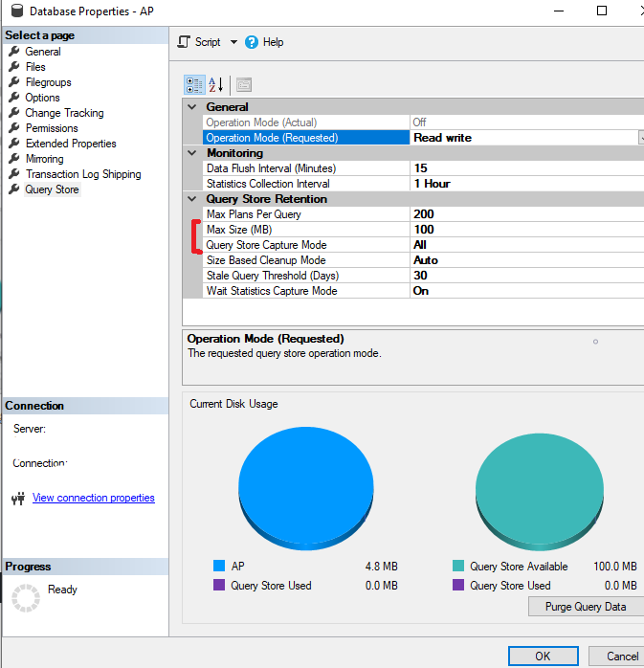Minimize the Database Properties window
Image resolution: width=644 pixels, height=668 pixels.
pos(559,11)
